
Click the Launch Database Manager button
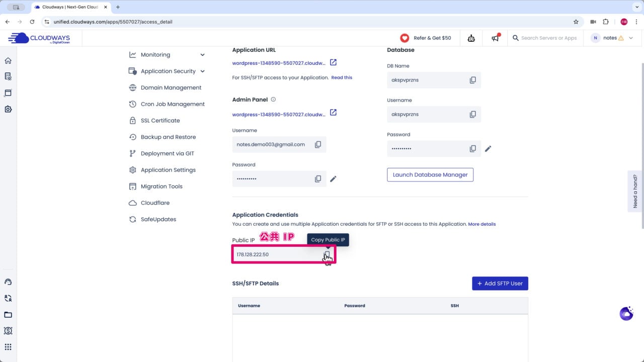coord(430,174)
